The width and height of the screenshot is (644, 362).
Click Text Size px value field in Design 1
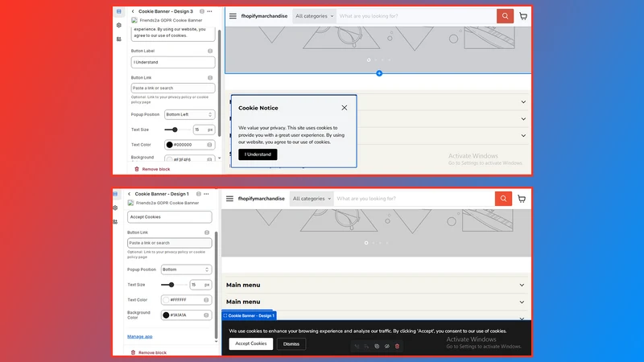[x=200, y=285]
